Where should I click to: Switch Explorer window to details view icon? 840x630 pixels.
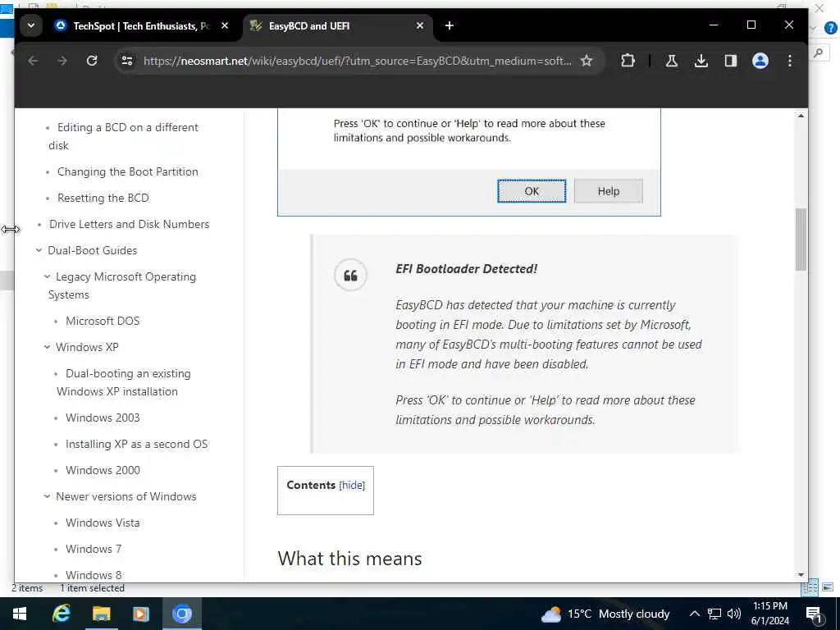pos(810,587)
